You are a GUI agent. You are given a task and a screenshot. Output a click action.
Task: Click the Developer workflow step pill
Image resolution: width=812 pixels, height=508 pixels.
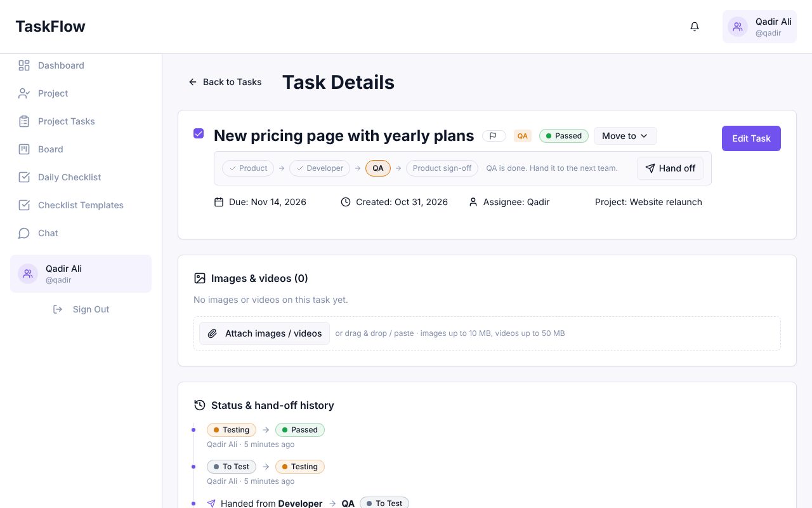[x=320, y=168]
